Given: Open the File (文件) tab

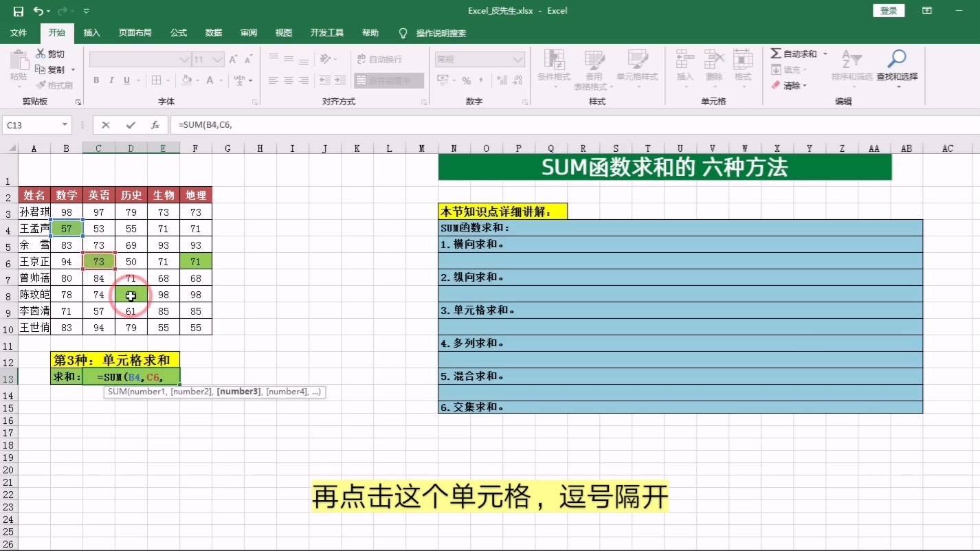Looking at the screenshot, I should pyautogui.click(x=19, y=33).
